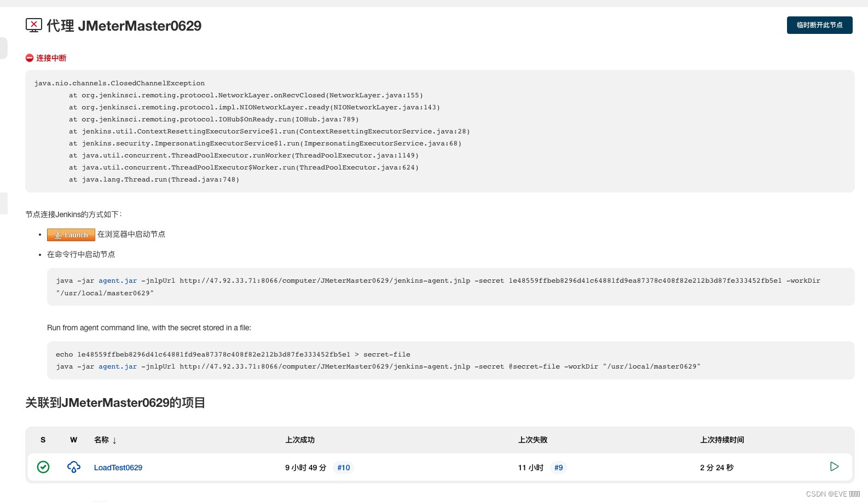Click the 11 小时 last failure time

pyautogui.click(x=531, y=468)
